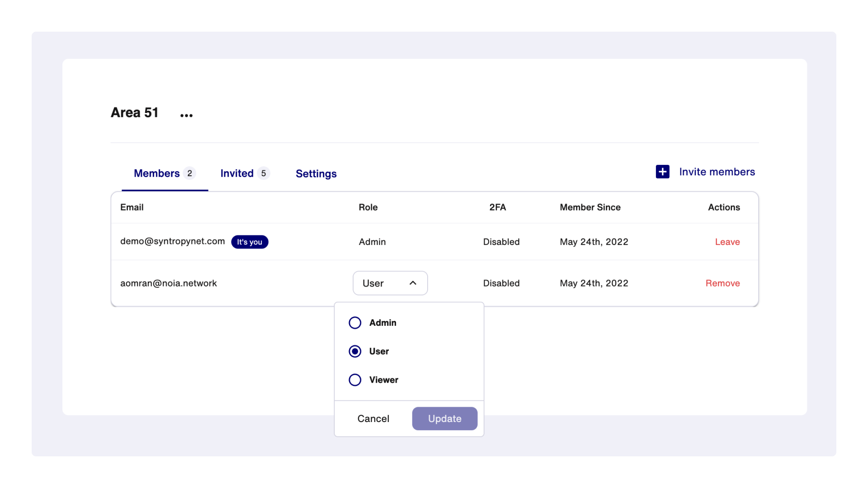Screen dimensions: 868x488
Task: Click the three-dots menu beside Area 51
Action: click(186, 115)
